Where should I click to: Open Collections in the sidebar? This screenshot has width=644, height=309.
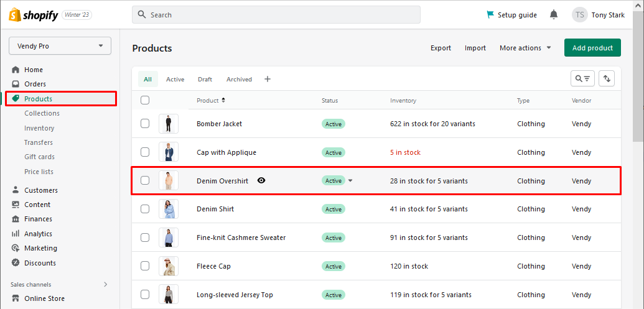click(42, 113)
